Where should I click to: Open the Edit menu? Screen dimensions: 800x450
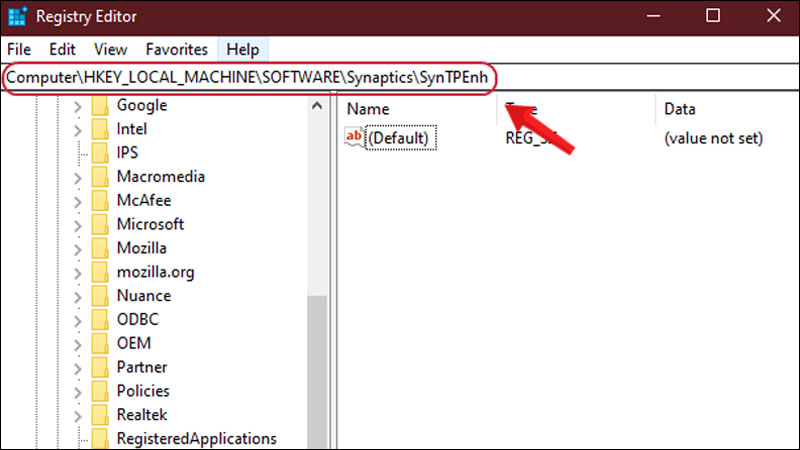tap(62, 49)
